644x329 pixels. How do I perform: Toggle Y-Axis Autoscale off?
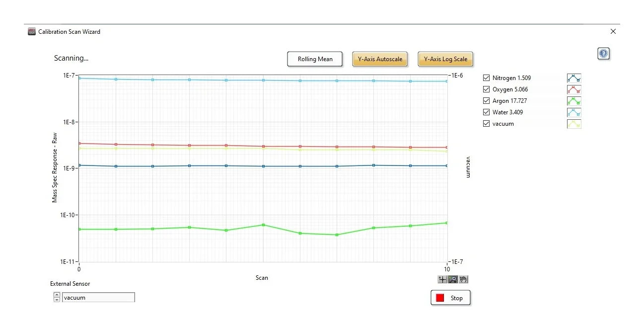[380, 59]
